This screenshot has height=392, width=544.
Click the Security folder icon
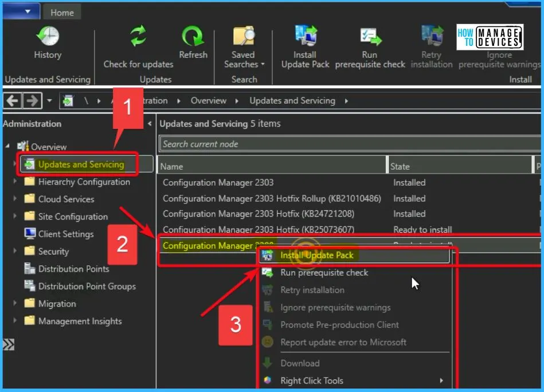29,251
